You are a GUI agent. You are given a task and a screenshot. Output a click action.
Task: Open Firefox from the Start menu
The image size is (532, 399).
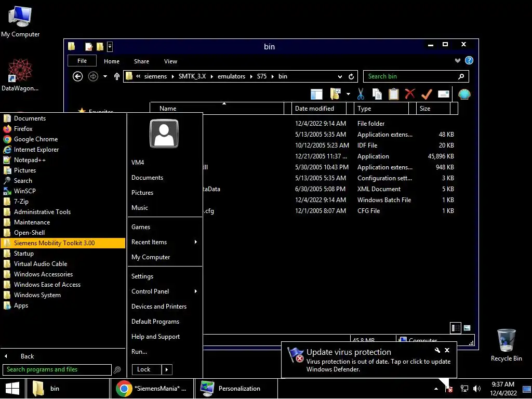(63, 129)
